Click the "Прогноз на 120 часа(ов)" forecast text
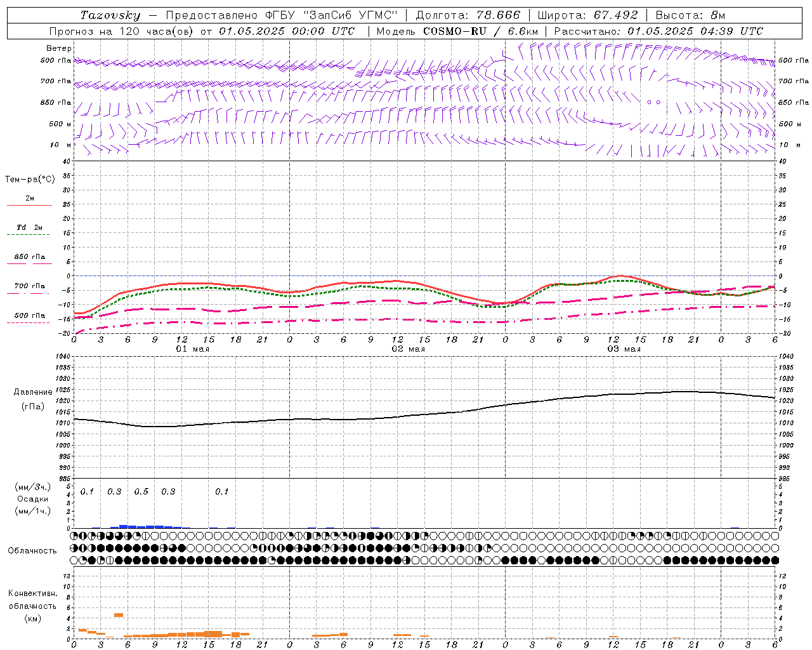This screenshot has width=812, height=650. click(x=122, y=31)
